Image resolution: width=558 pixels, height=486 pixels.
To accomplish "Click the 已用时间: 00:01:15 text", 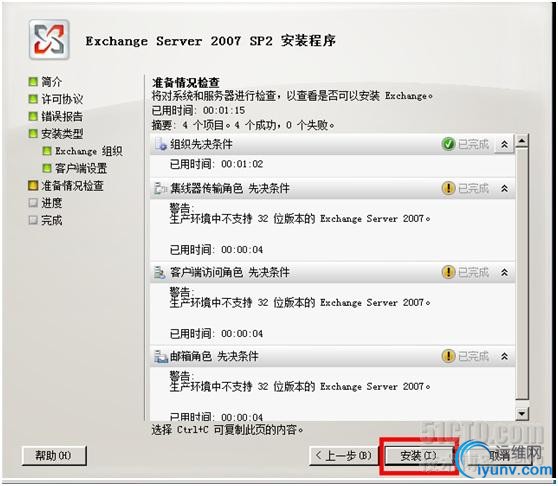I will pyautogui.click(x=198, y=110).
